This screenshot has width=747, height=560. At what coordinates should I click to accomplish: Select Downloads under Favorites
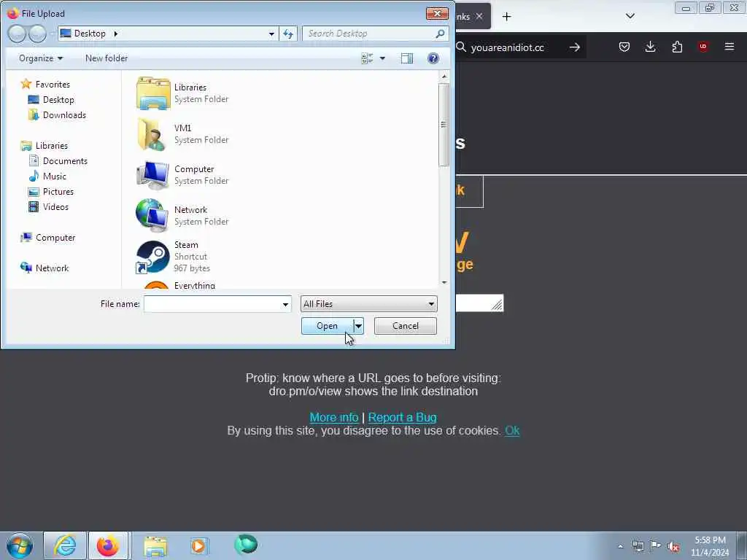pyautogui.click(x=57, y=114)
